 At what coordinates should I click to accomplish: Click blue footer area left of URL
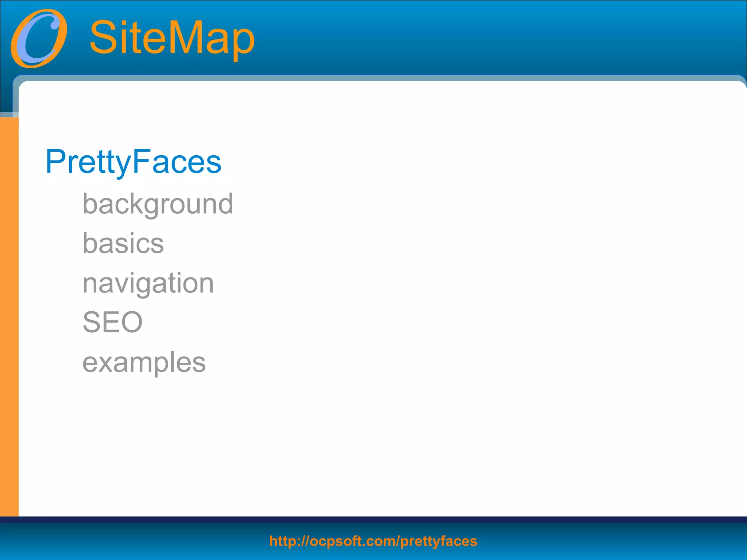pos(128,541)
